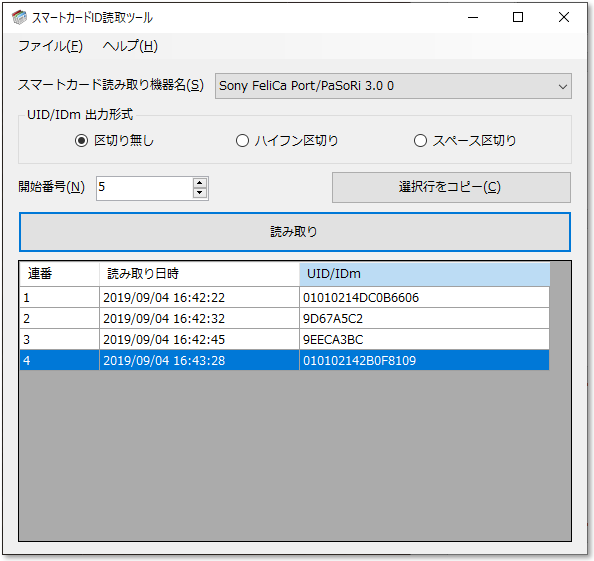Click the 読み取り日時 column header

pyautogui.click(x=199, y=274)
